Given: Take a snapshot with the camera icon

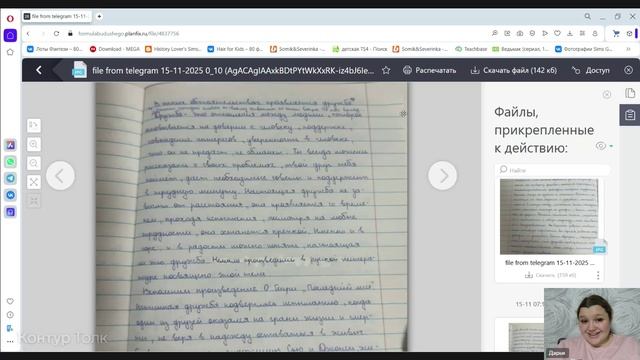Looking at the screenshot, I should click(520, 33).
